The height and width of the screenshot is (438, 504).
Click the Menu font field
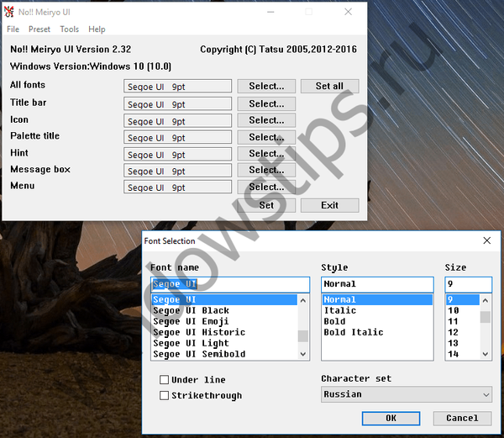177,187
